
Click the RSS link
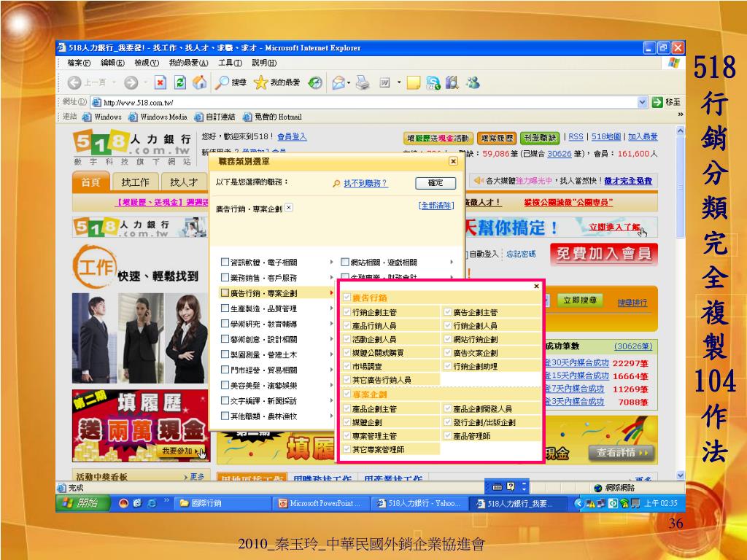[576, 136]
